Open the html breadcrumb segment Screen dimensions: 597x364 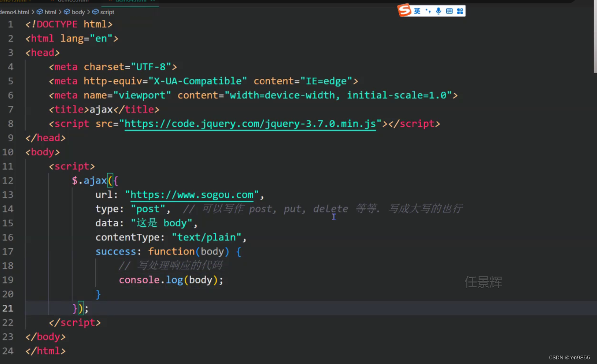pos(50,12)
